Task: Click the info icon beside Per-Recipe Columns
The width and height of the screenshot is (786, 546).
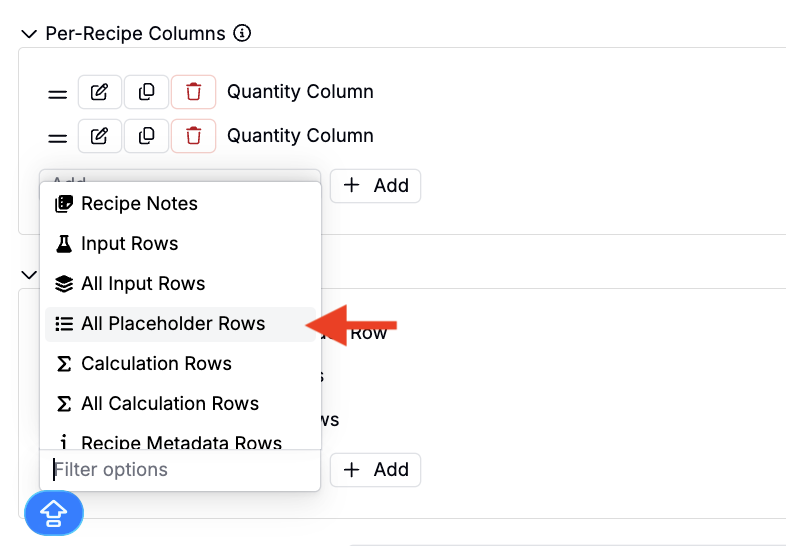Action: 242,33
